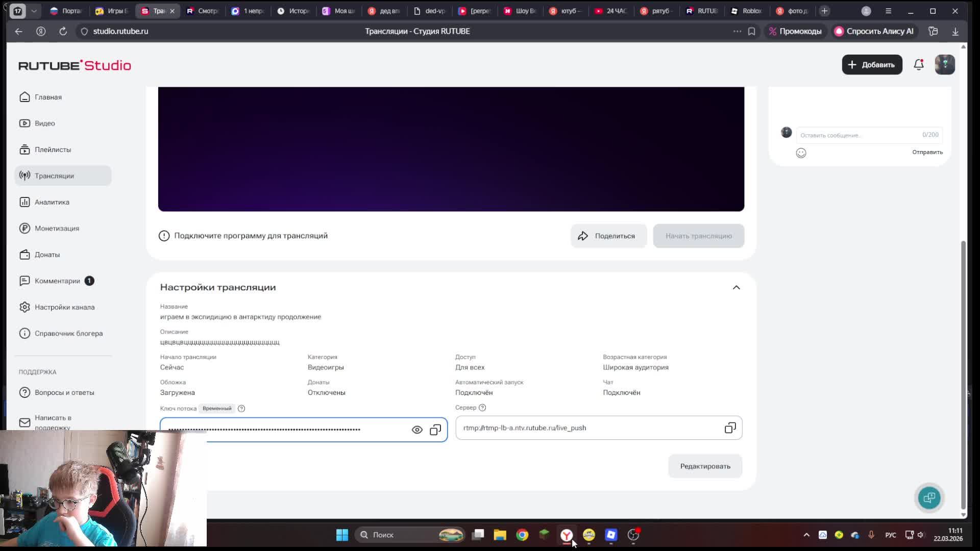This screenshot has height=551, width=980.
Task: Open notifications bell
Action: coord(919,65)
